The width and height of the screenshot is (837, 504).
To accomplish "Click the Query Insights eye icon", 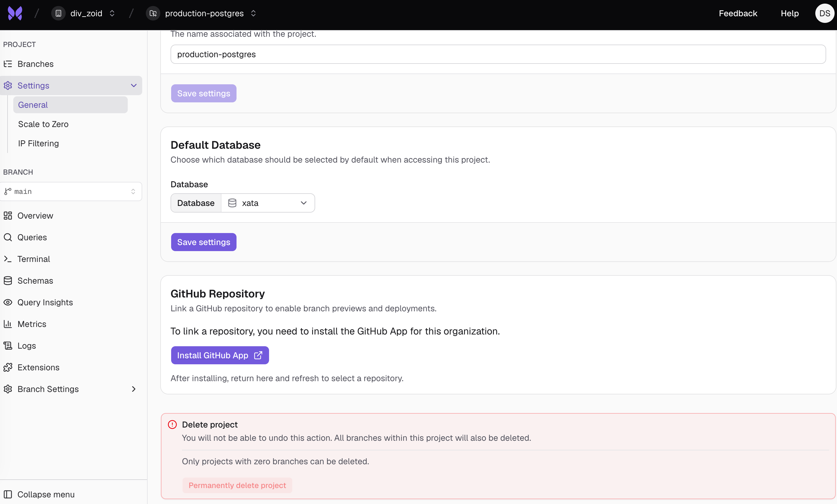I will click(x=8, y=302).
